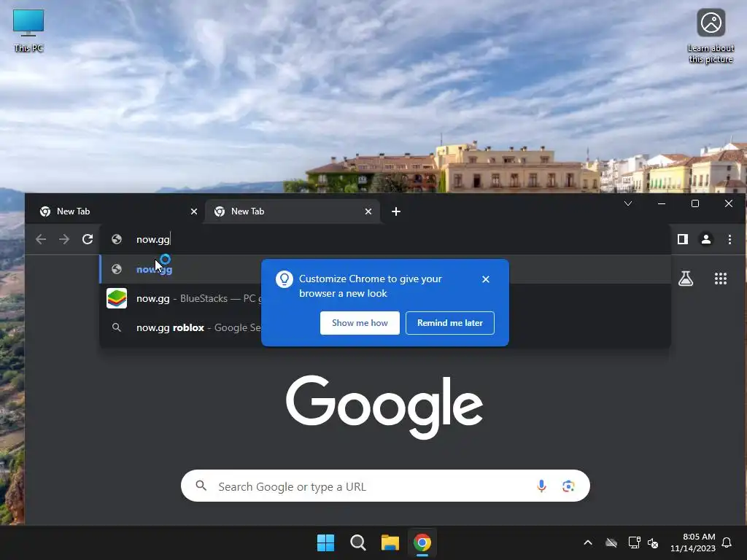The image size is (747, 560).
Task: Click Remind me later button
Action: [x=450, y=323]
